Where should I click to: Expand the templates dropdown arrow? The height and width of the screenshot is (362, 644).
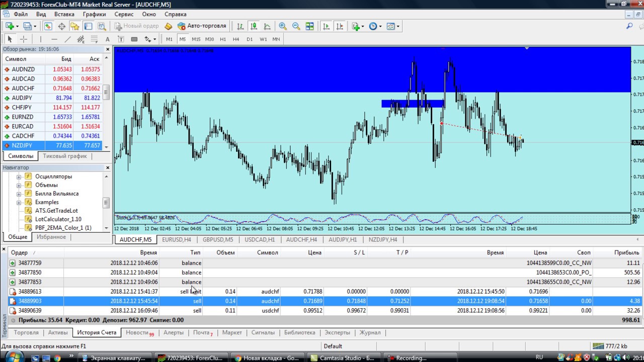coord(397,26)
